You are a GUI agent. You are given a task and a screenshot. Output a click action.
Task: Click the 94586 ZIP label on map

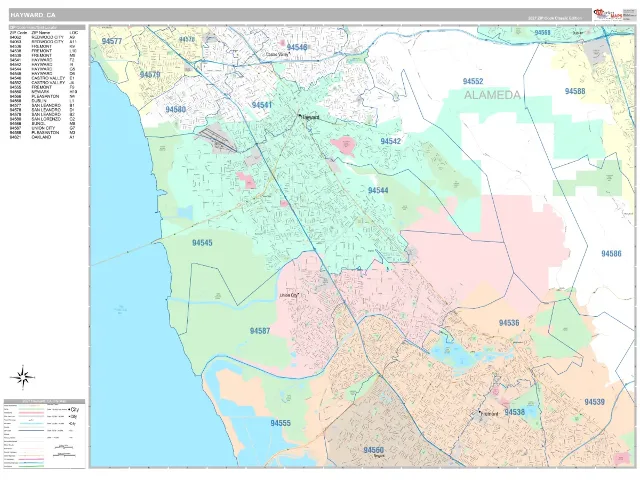tap(611, 253)
